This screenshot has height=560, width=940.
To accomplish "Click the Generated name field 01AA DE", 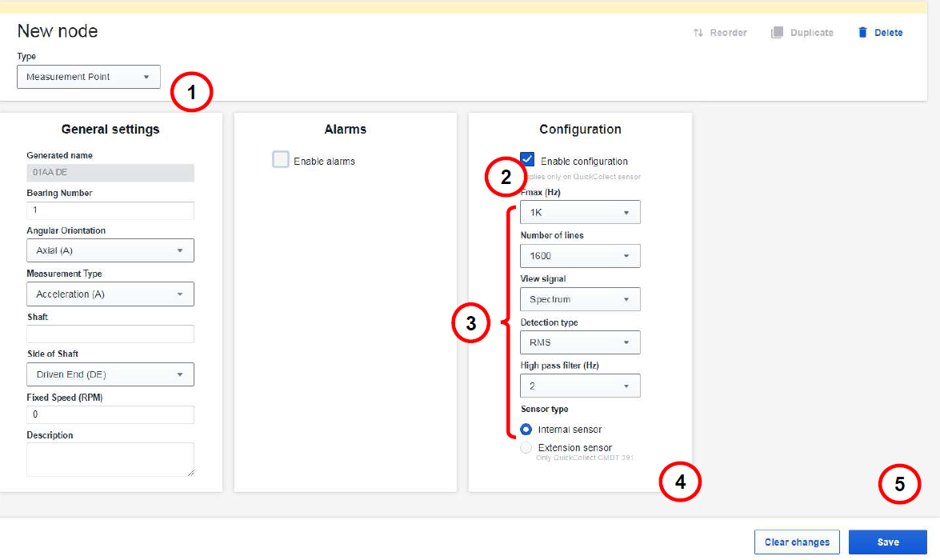I will (110, 173).
